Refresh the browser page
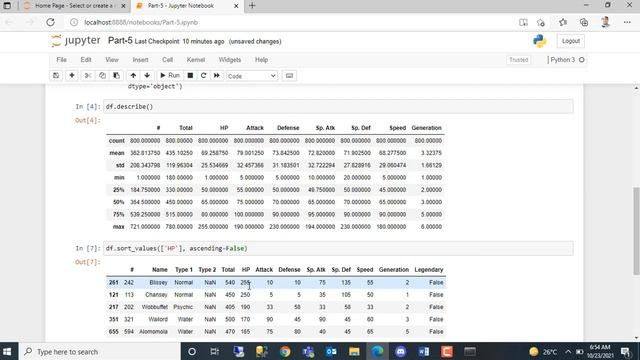The width and height of the screenshot is (640, 360). [50, 22]
